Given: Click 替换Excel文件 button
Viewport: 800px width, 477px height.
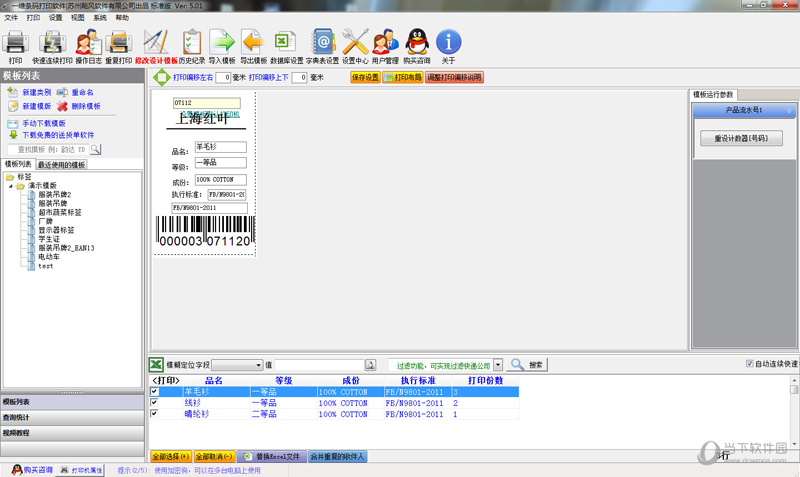Looking at the screenshot, I should coord(272,457).
